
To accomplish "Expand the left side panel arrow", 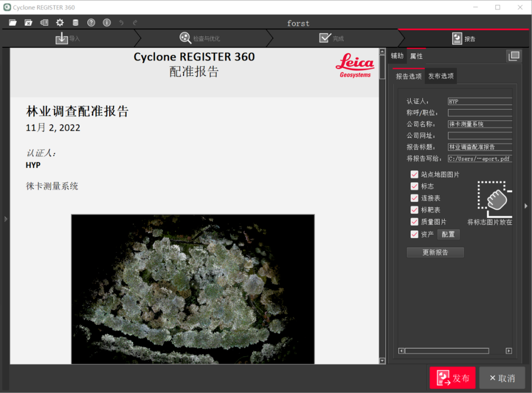I will click(6, 219).
